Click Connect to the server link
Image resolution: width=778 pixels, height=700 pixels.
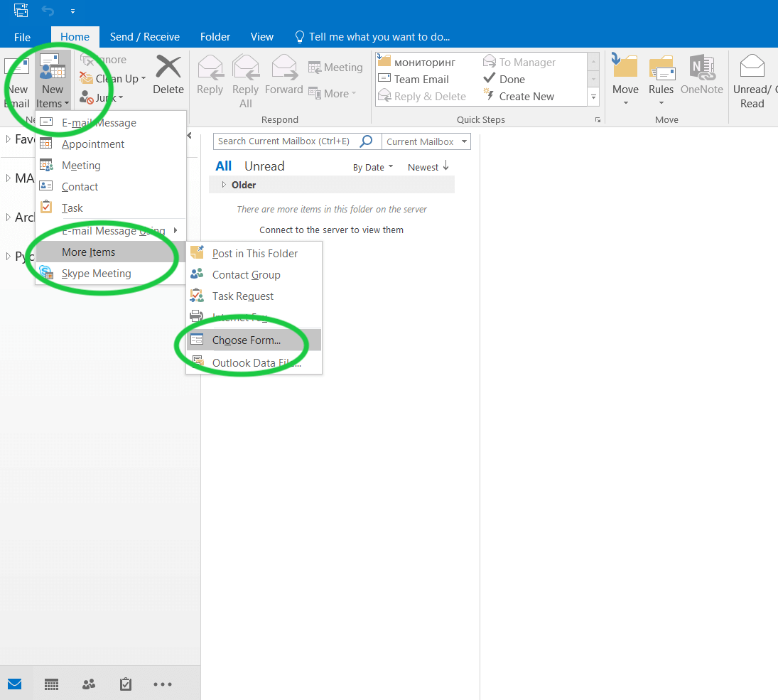pyautogui.click(x=331, y=230)
